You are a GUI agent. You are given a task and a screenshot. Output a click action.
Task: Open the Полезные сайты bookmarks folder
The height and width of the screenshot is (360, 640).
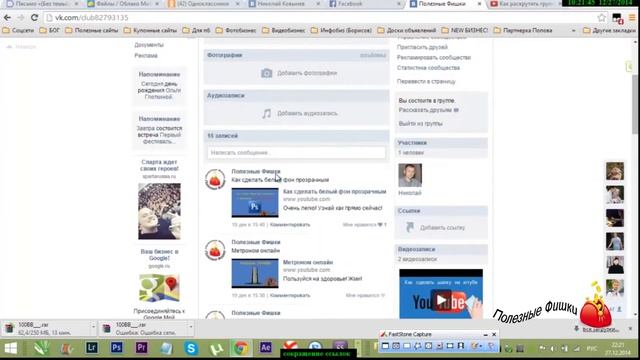tap(91, 31)
